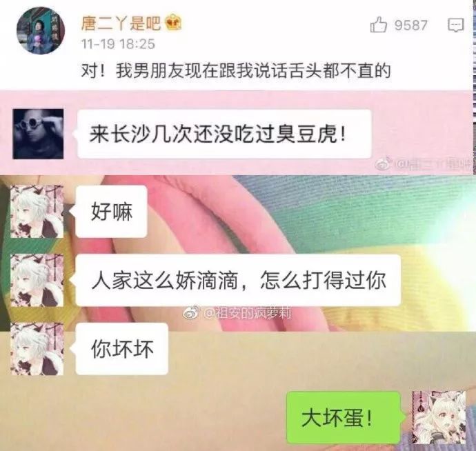Open the 唐二丫是吧 username link
This screenshot has height=451, width=476.
coord(121,23)
